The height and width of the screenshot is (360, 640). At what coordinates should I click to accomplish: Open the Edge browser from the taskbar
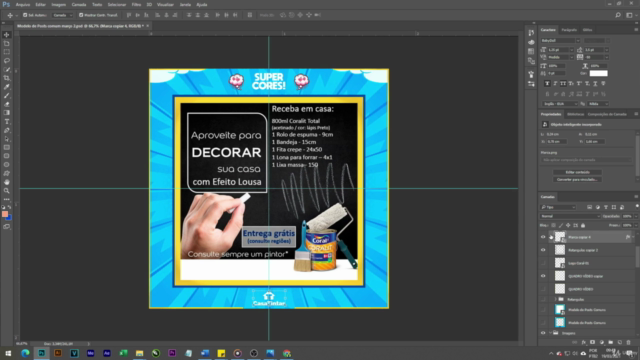pos(25,353)
